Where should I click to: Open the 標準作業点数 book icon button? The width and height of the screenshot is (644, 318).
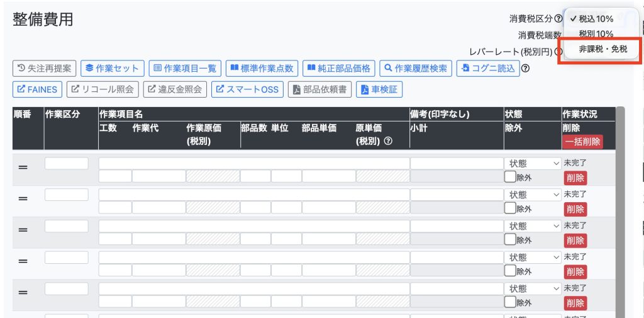262,68
